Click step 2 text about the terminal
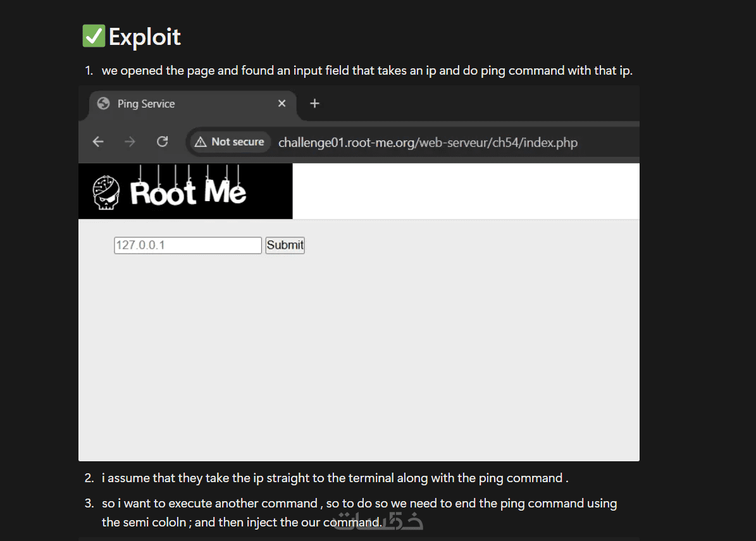The height and width of the screenshot is (541, 756). 335,478
